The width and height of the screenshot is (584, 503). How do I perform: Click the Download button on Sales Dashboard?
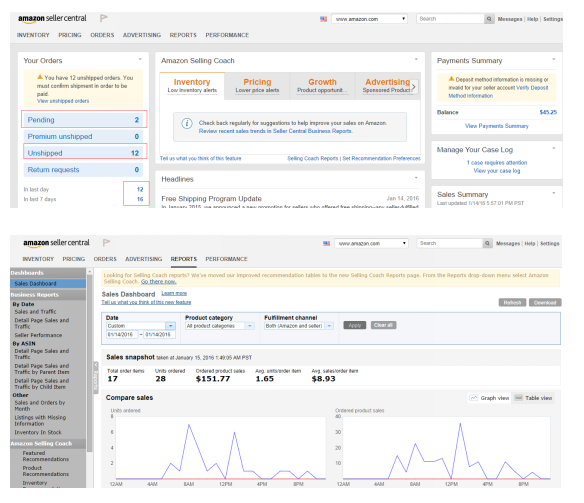click(545, 303)
